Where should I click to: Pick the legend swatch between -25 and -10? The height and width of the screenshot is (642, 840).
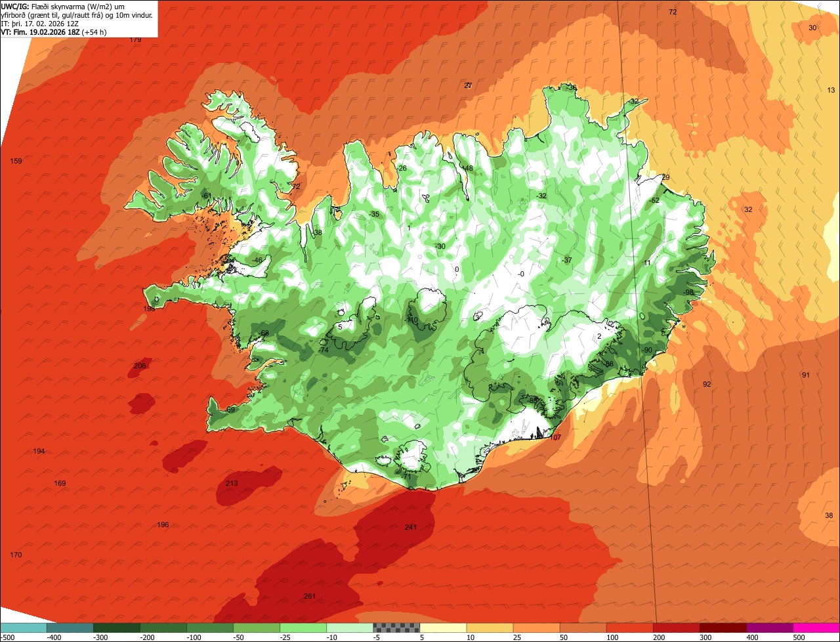[x=303, y=628]
